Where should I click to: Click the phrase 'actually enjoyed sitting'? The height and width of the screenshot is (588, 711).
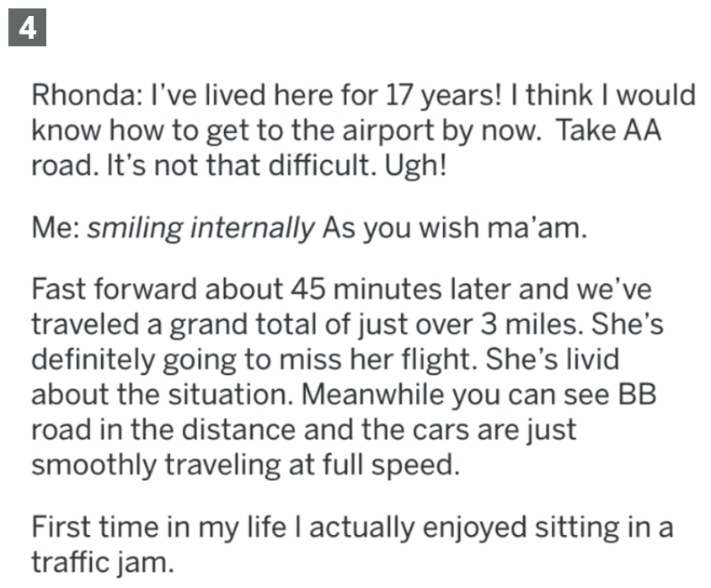[463, 528]
